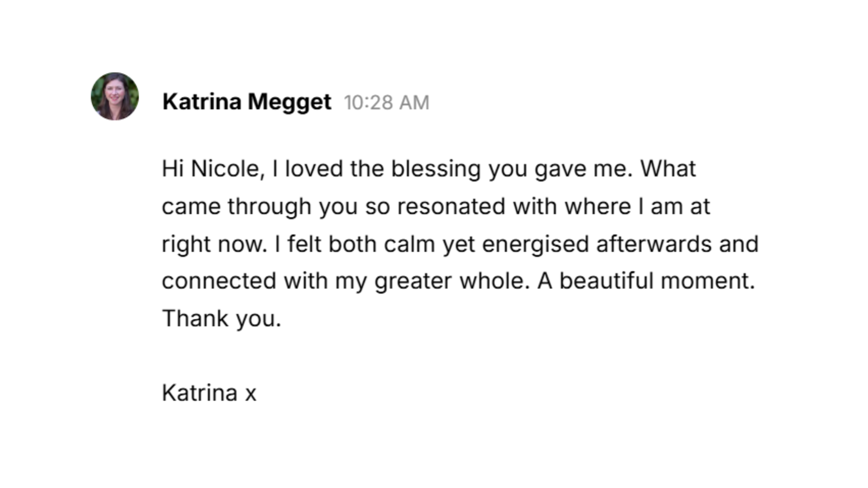Click the word 'calm' in the message
This screenshot has width=868, height=488.
pos(409,244)
